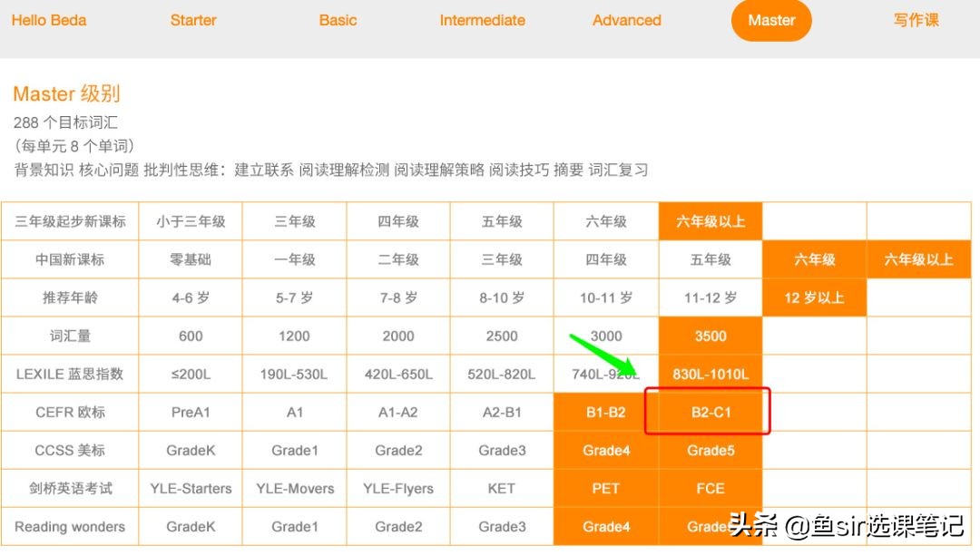Image resolution: width=980 pixels, height=555 pixels.
Task: Click the 小于三年级 cell
Action: (x=191, y=221)
